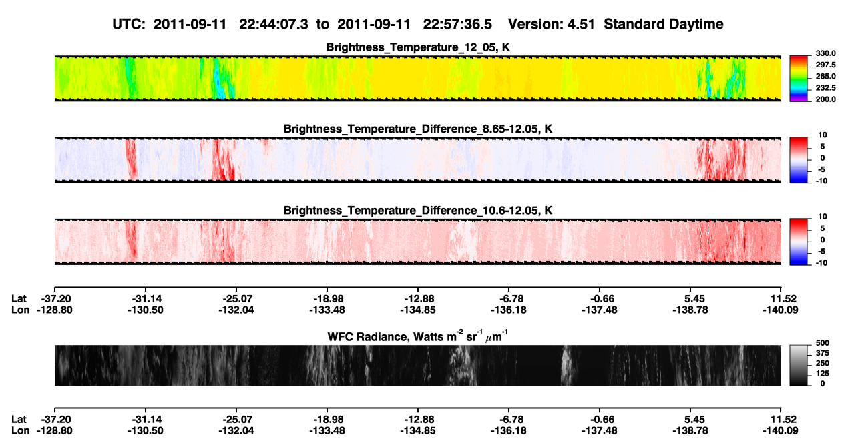
Task: Click the Brightness_Temperature_Difference_8.65-12.05, K title
Action: (x=417, y=129)
